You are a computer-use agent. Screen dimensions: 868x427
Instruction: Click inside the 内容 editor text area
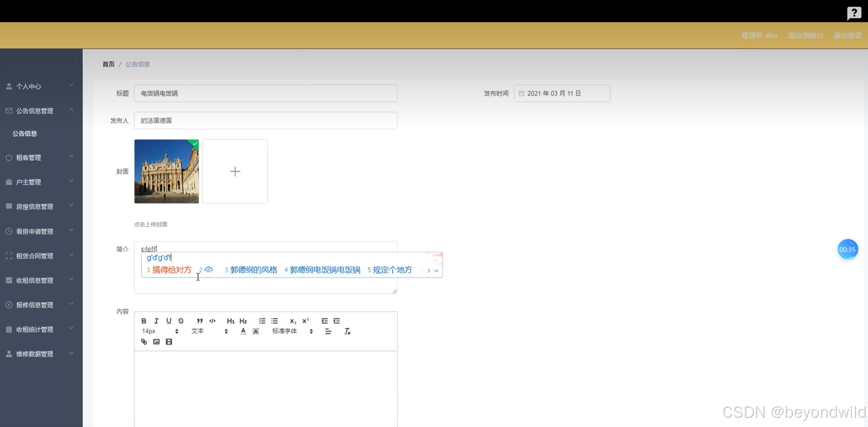pos(265,389)
